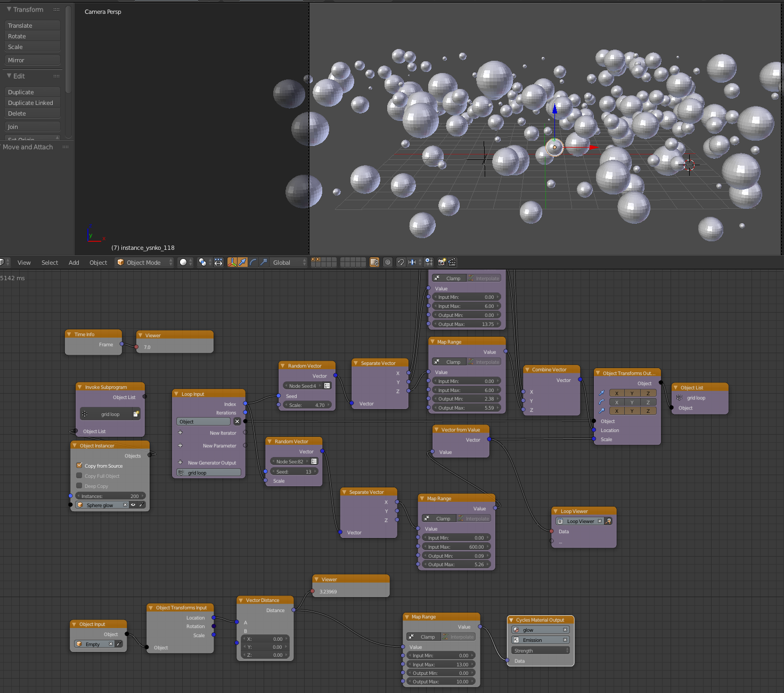Image resolution: width=784 pixels, height=693 pixels.
Task: Click the Join button
Action: pyautogui.click(x=32, y=127)
